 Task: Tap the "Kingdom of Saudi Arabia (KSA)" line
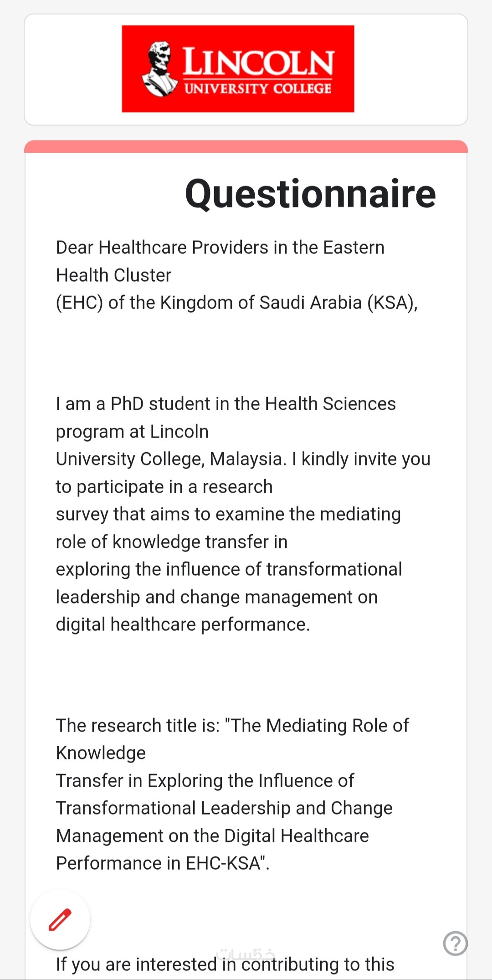pyautogui.click(x=236, y=303)
